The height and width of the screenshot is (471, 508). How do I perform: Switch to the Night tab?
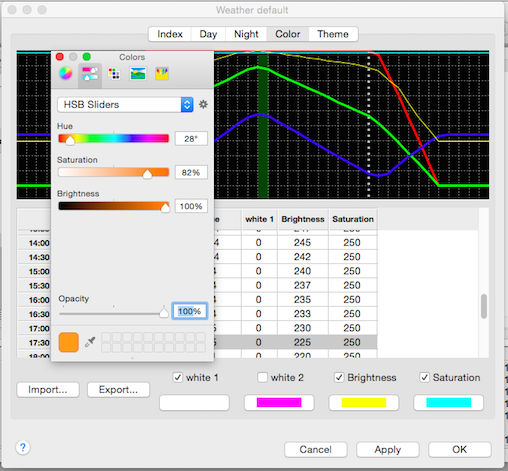tap(246, 34)
